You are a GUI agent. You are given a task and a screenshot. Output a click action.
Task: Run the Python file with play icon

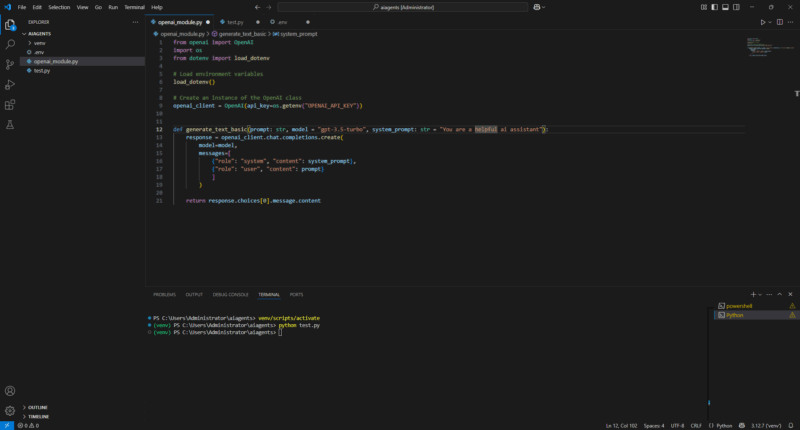[x=763, y=22]
